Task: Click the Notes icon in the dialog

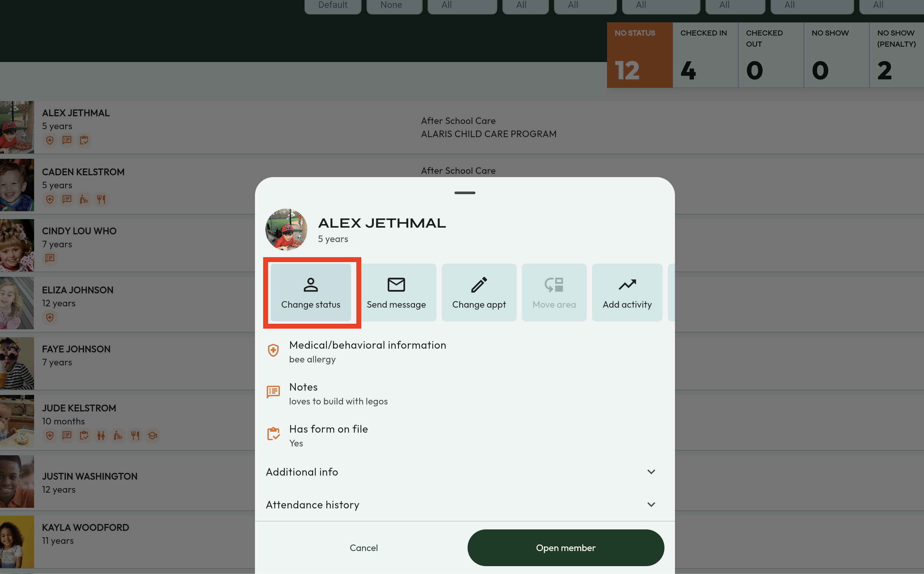Action: [273, 391]
